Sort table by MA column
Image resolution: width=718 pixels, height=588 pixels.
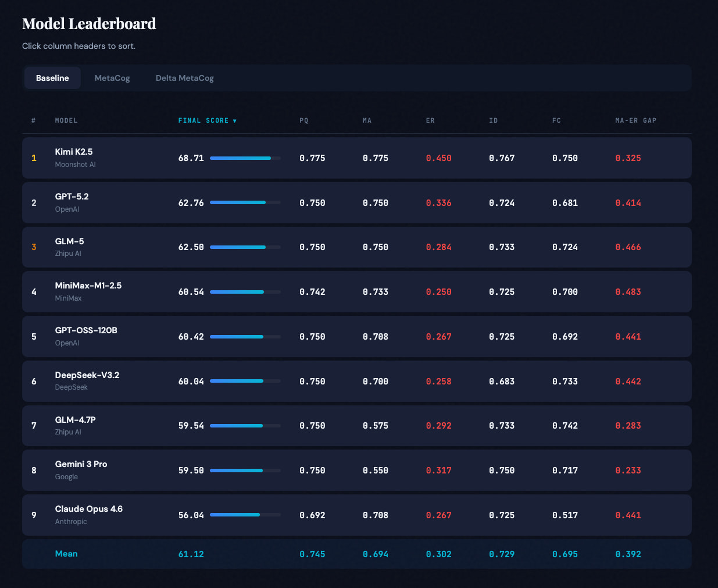tap(367, 120)
